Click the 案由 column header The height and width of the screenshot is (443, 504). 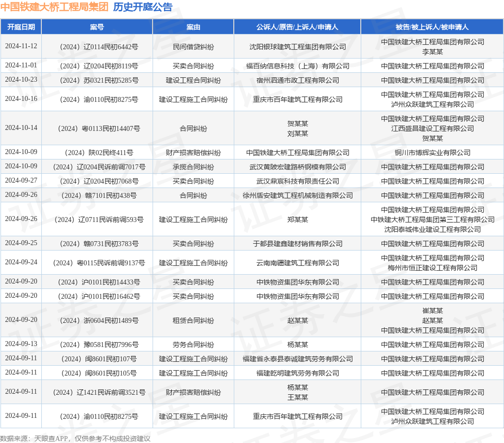[193, 27]
